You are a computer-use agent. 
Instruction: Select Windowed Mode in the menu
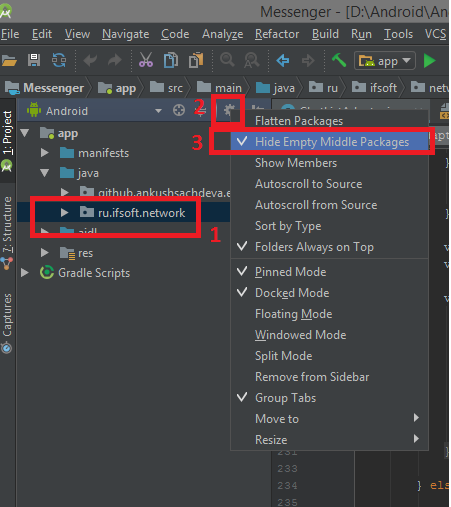329,335
